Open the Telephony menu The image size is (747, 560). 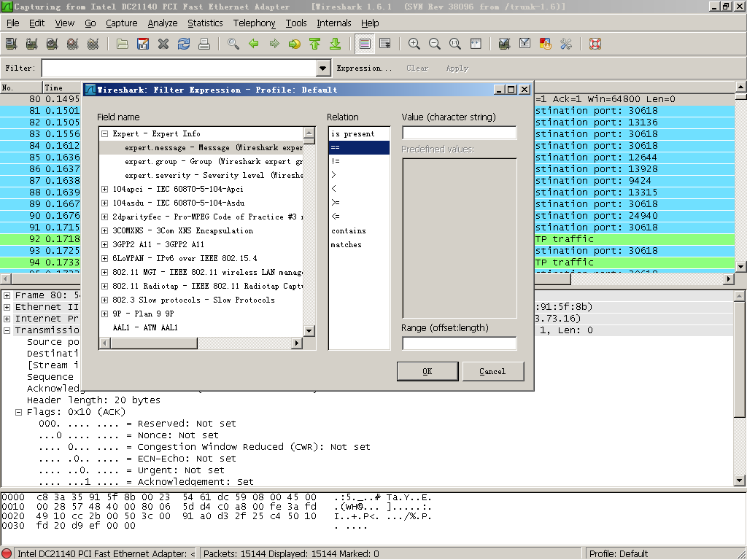click(x=254, y=23)
